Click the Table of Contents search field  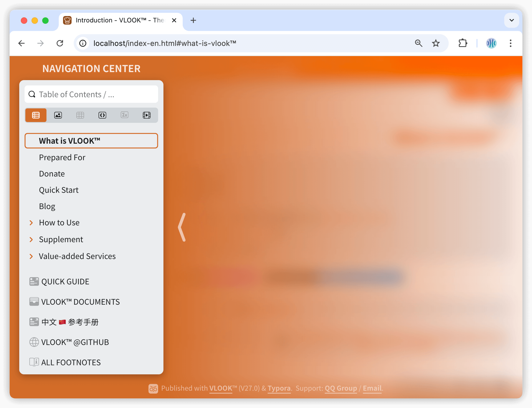coord(91,94)
